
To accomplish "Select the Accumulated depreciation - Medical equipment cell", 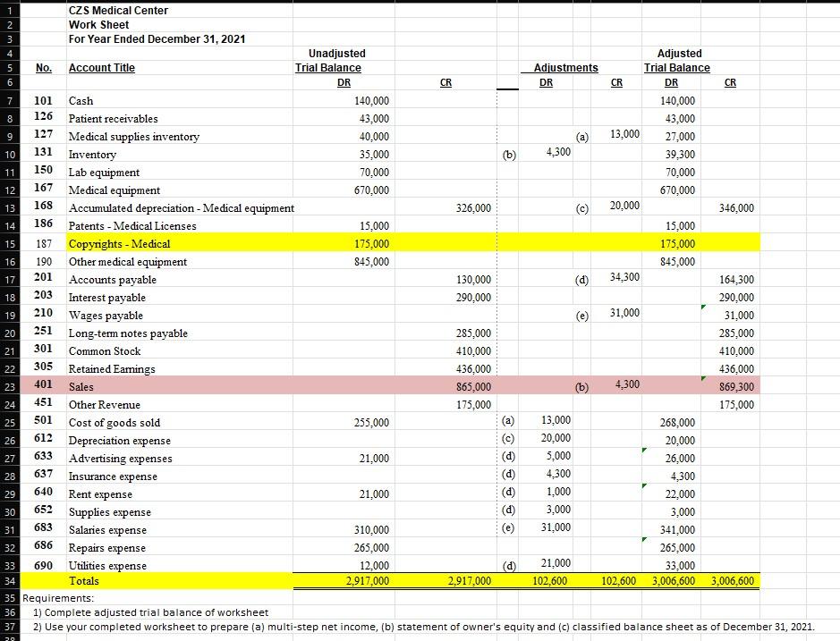I will click(x=179, y=207).
